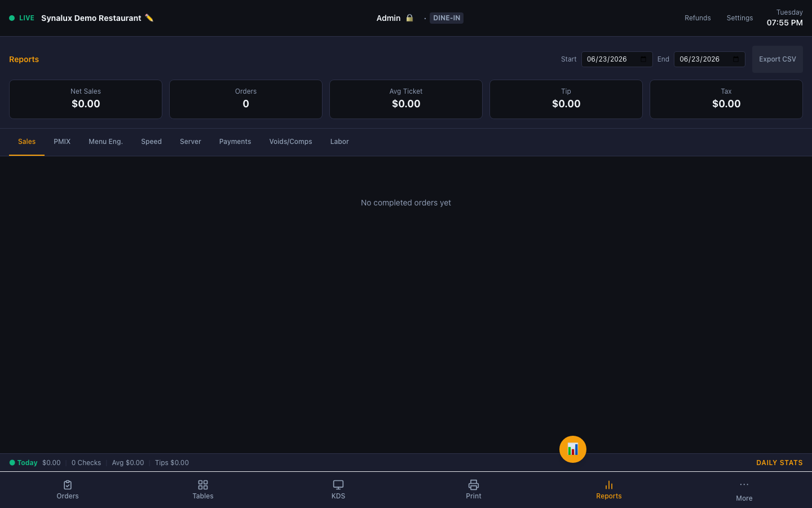The height and width of the screenshot is (508, 812).
Task: Click 'Avg $0.00' in the status bar
Action: 128,463
